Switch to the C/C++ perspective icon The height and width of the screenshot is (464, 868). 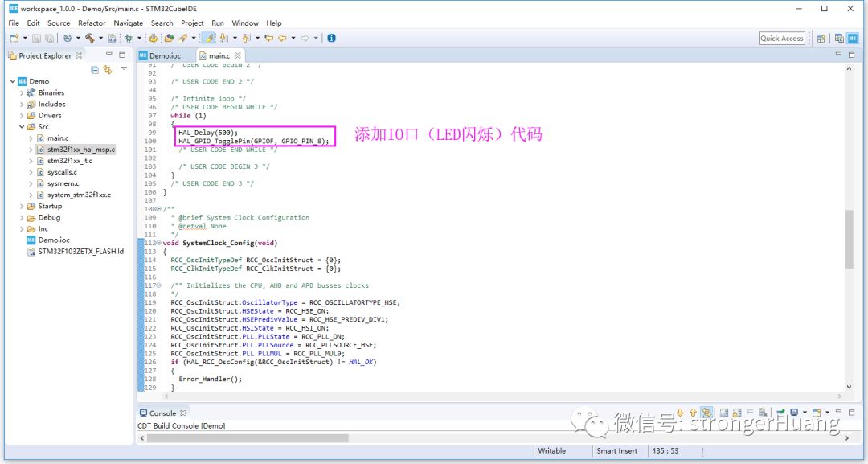click(x=839, y=39)
